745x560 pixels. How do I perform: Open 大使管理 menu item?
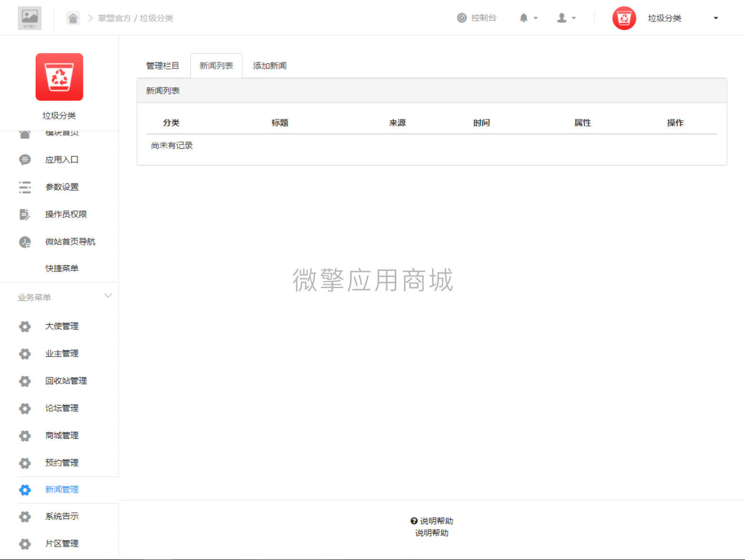coord(62,326)
